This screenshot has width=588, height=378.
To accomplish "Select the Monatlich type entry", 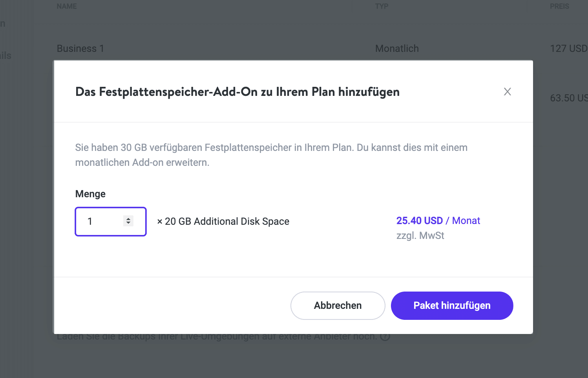I will pyautogui.click(x=397, y=48).
